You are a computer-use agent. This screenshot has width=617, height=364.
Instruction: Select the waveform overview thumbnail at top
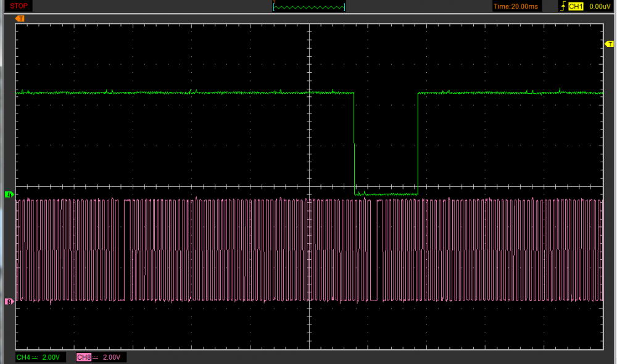(309, 7)
